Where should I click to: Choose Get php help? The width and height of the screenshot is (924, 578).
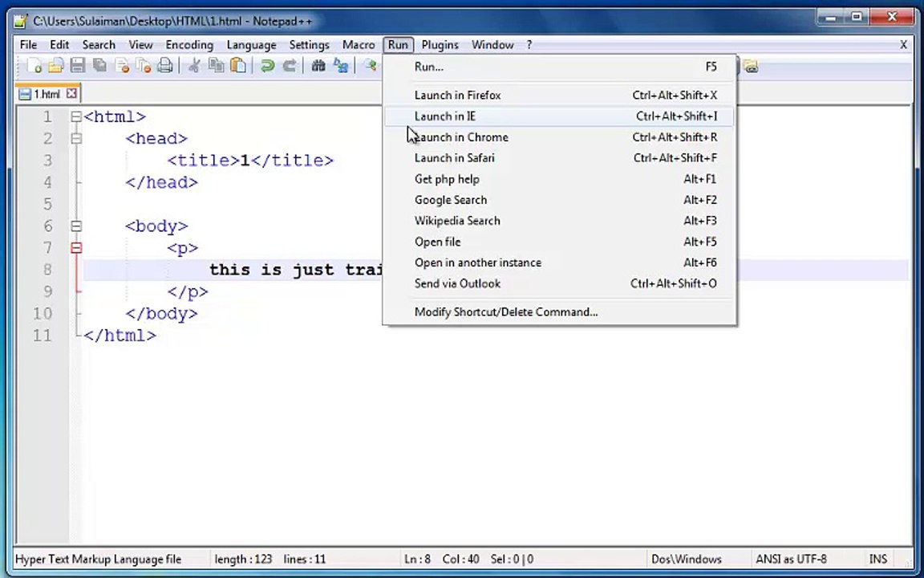(559, 179)
